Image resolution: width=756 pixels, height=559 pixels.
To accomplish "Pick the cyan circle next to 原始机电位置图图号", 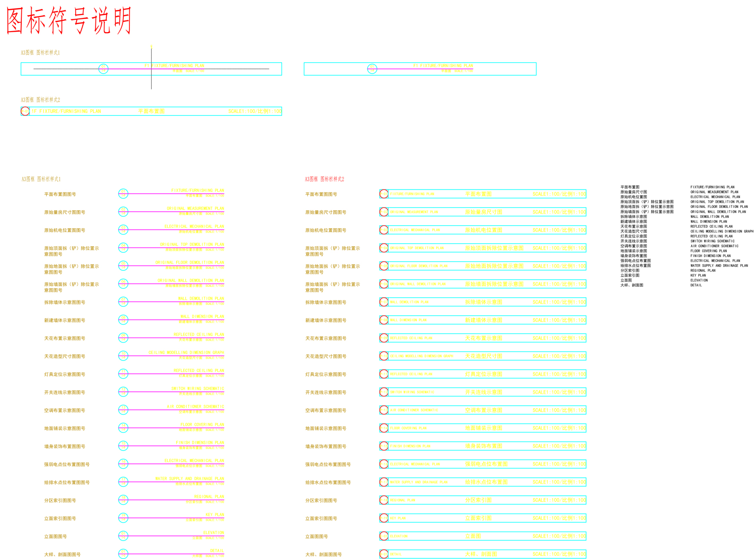I will click(123, 230).
